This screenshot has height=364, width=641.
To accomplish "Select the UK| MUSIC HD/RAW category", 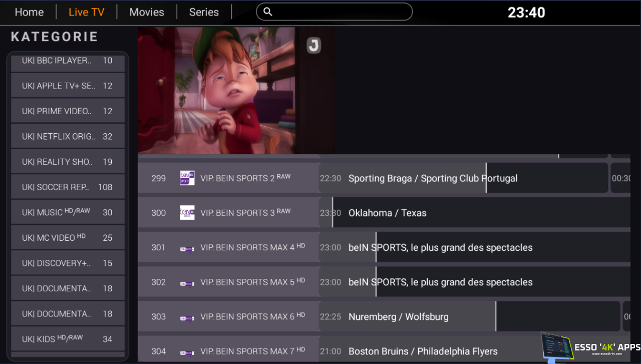I will pos(68,212).
